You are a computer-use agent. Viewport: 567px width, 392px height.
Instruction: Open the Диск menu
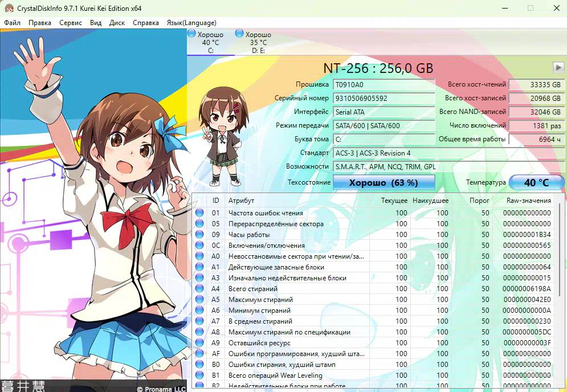tap(117, 23)
